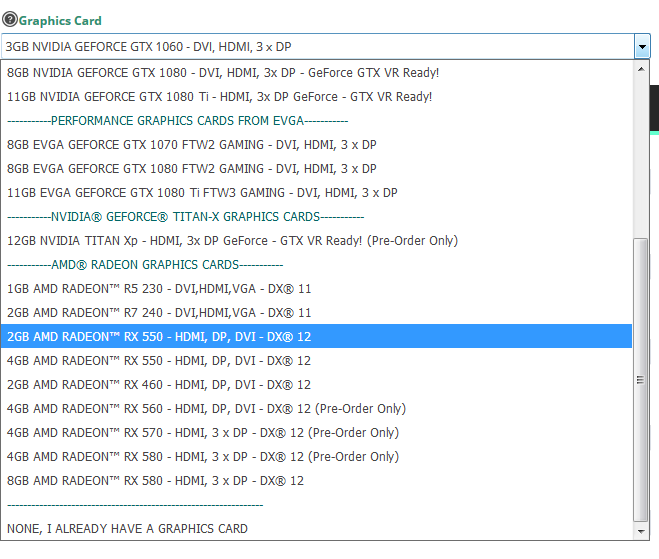659x559 pixels.
Task: Choose NONE, I ALREADY HAVE A GRAPHICS CARD
Action: [x=316, y=528]
